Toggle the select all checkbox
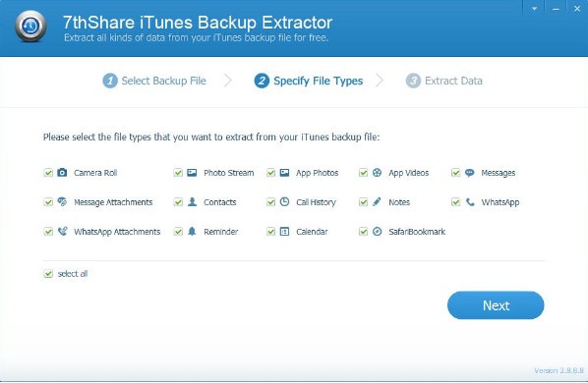Viewport: 588px width, 383px height. click(48, 274)
